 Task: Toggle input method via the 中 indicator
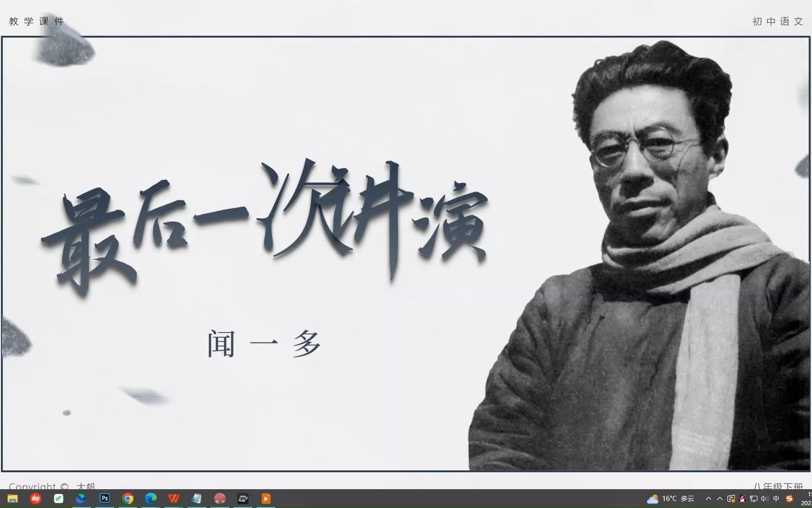(776, 499)
